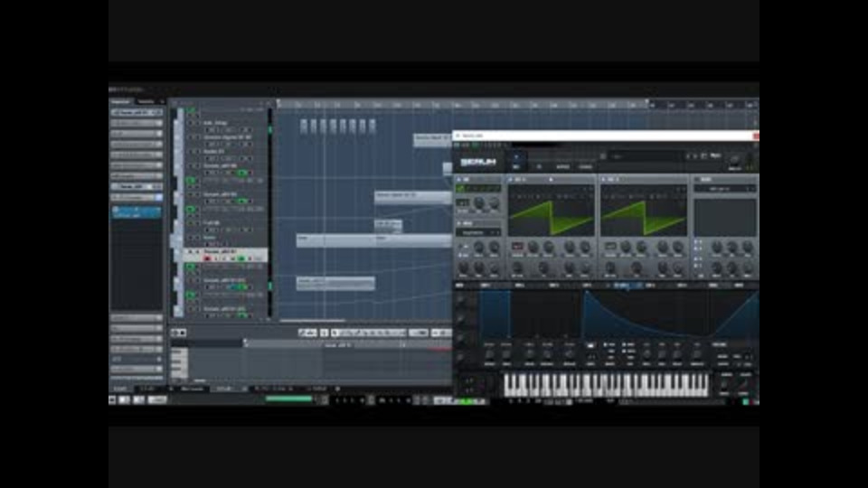This screenshot has width=868, height=488.
Task: Click OSC A unison voices box
Action: [x=517, y=247]
